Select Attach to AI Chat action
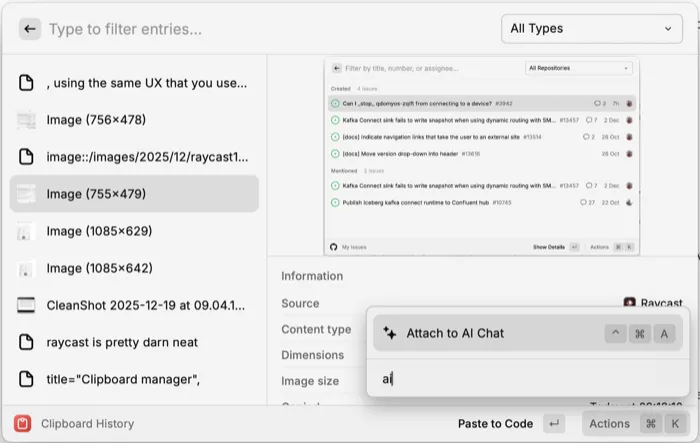This screenshot has width=700, height=443. click(455, 333)
